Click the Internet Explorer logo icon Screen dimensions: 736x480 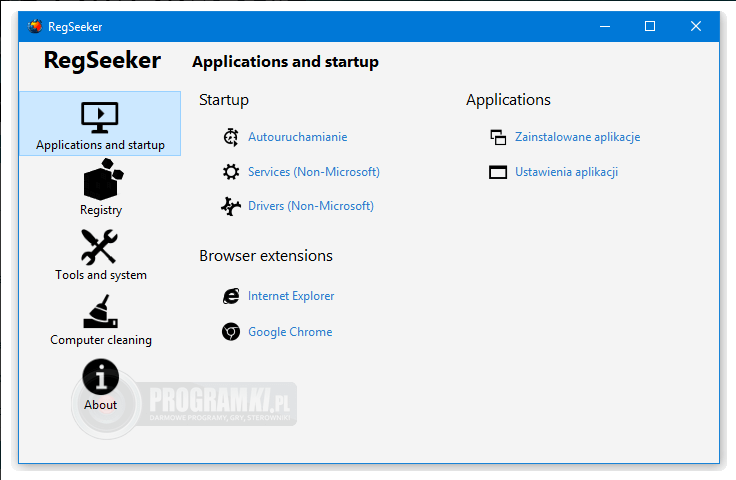coord(230,296)
